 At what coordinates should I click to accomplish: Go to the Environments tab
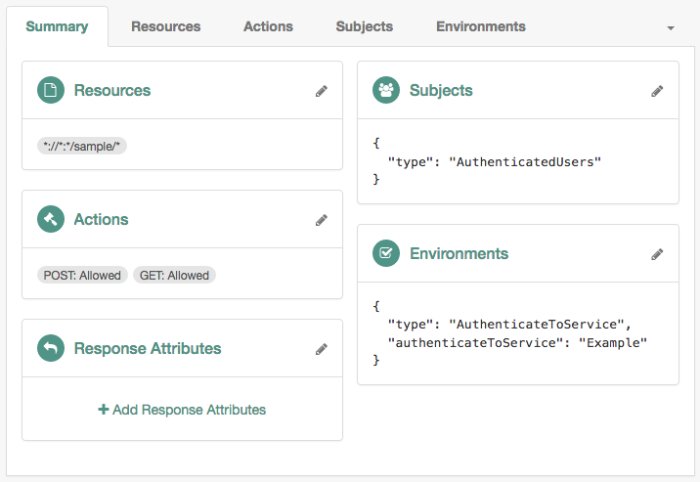481,26
